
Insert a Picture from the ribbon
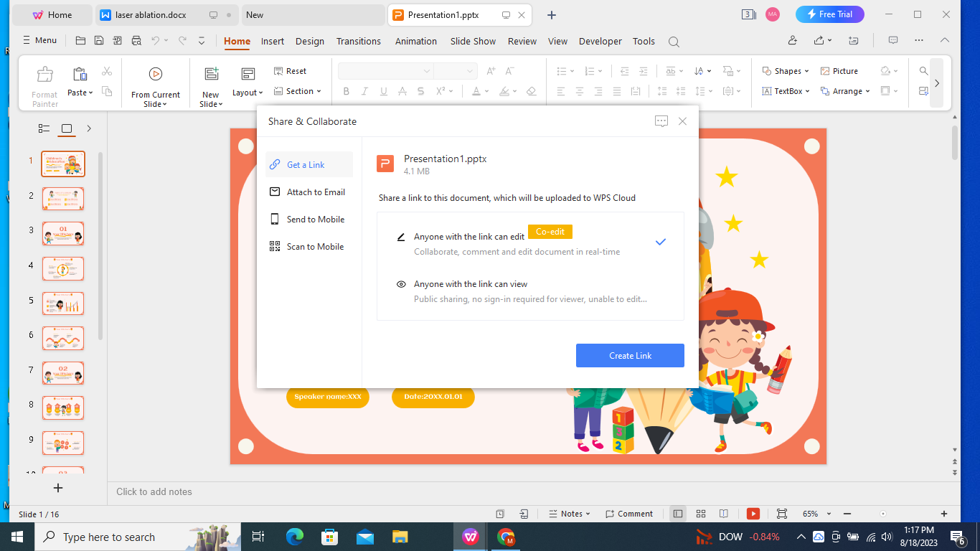[839, 70]
